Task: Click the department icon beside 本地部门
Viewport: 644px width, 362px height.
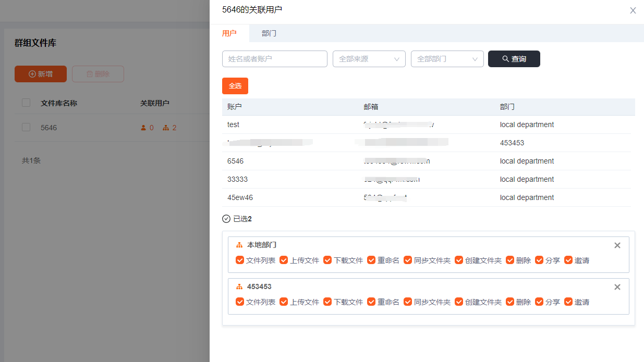Action: [x=239, y=245]
